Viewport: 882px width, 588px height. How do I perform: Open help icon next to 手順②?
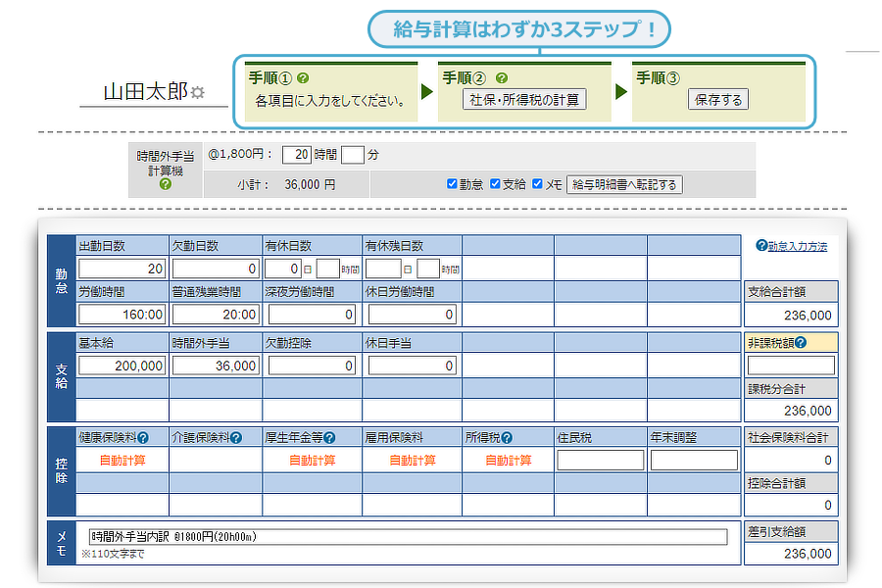click(x=501, y=78)
